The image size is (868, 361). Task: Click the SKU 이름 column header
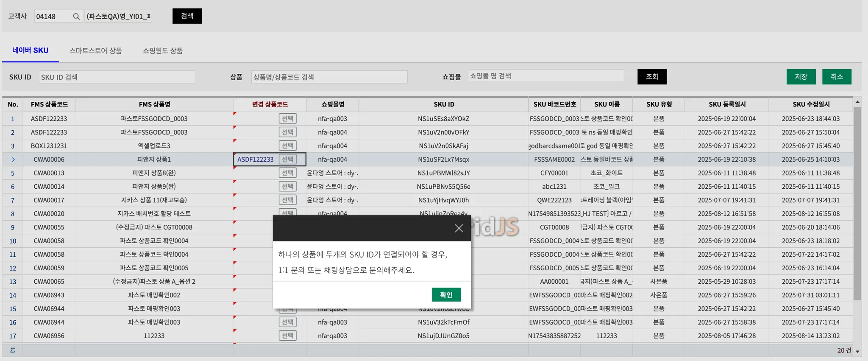607,104
